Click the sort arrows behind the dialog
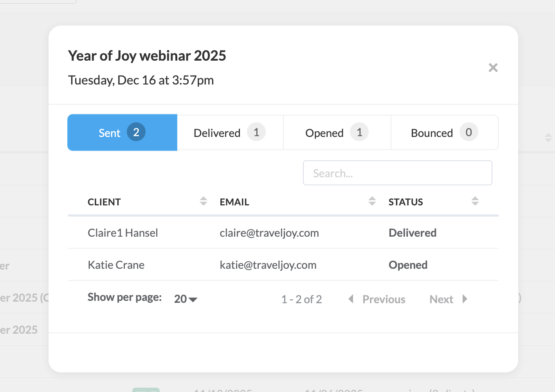The width and height of the screenshot is (555, 392). [x=548, y=138]
